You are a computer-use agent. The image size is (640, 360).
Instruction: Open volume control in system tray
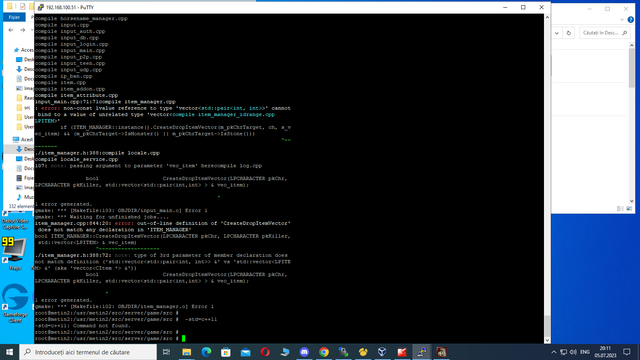pyautogui.click(x=573, y=352)
